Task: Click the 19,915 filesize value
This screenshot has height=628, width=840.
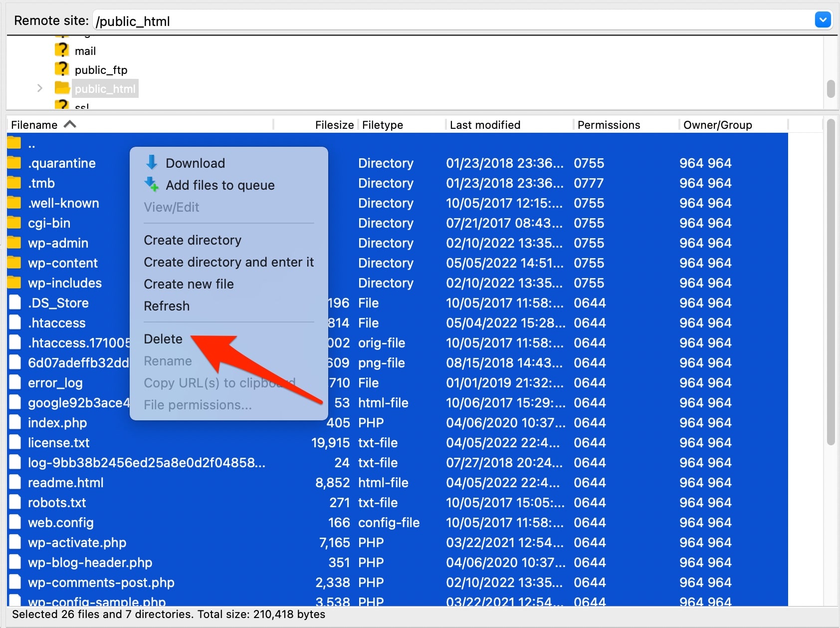Action: (x=331, y=443)
